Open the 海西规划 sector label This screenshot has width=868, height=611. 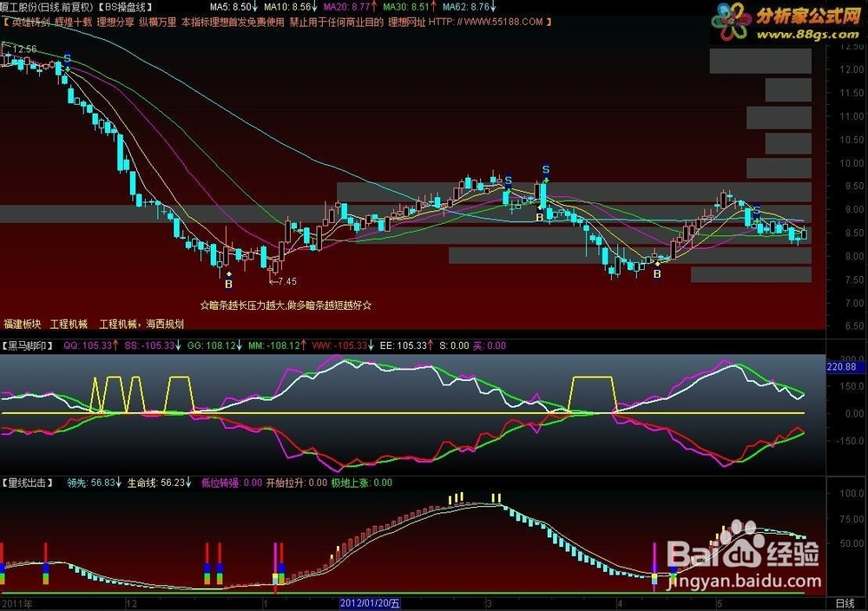point(165,325)
